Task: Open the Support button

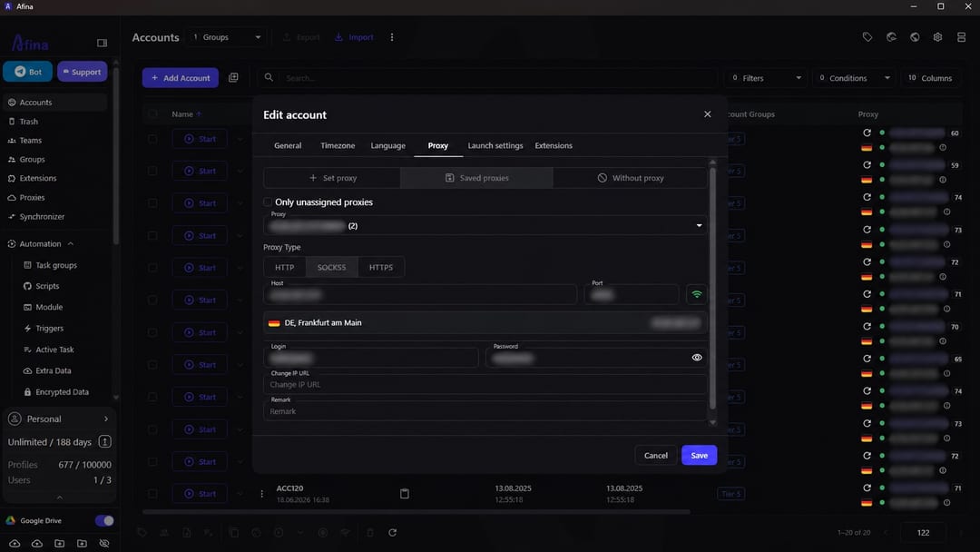Action: tap(82, 72)
